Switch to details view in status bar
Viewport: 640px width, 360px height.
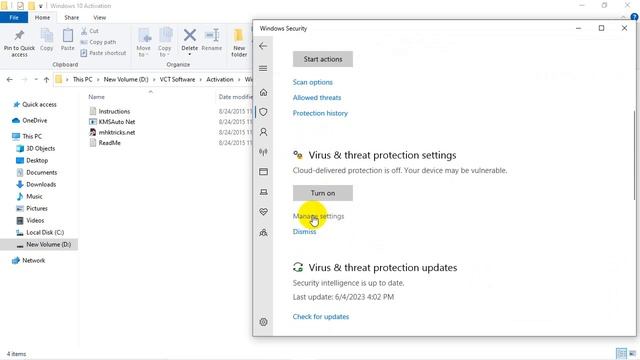click(621, 353)
